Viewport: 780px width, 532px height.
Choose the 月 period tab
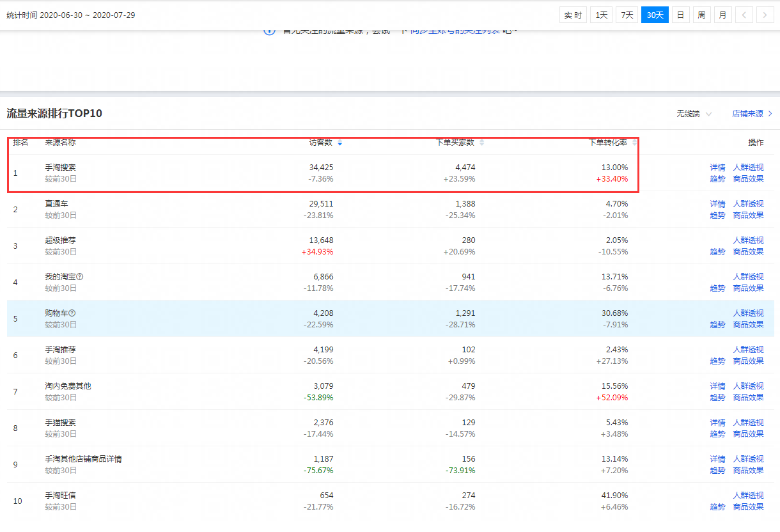pyautogui.click(x=722, y=15)
